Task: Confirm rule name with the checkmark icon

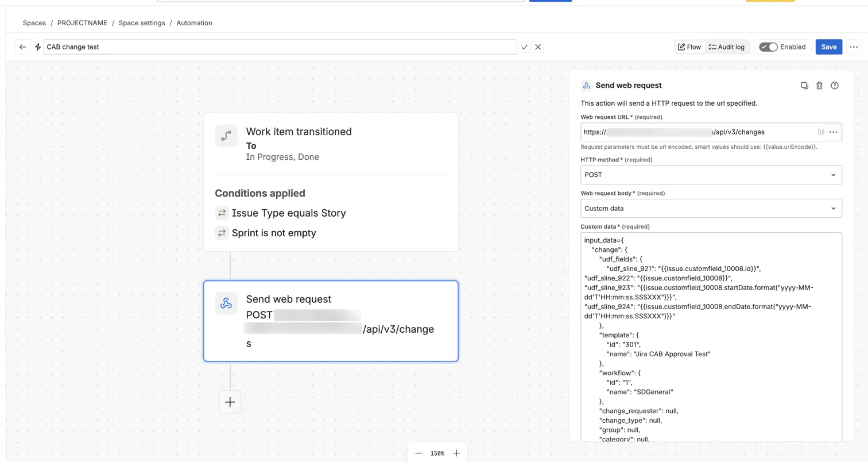Action: pyautogui.click(x=525, y=47)
